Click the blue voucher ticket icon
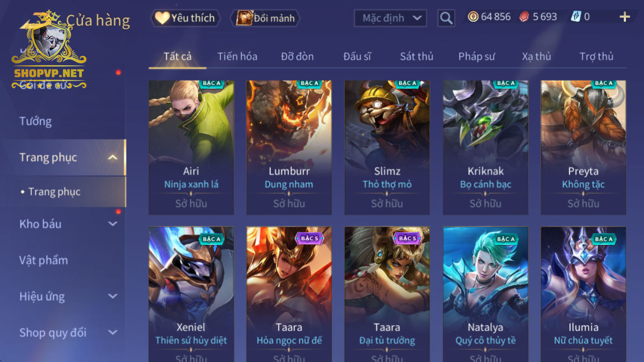Screen dimensions: 644x362 pos(576,17)
